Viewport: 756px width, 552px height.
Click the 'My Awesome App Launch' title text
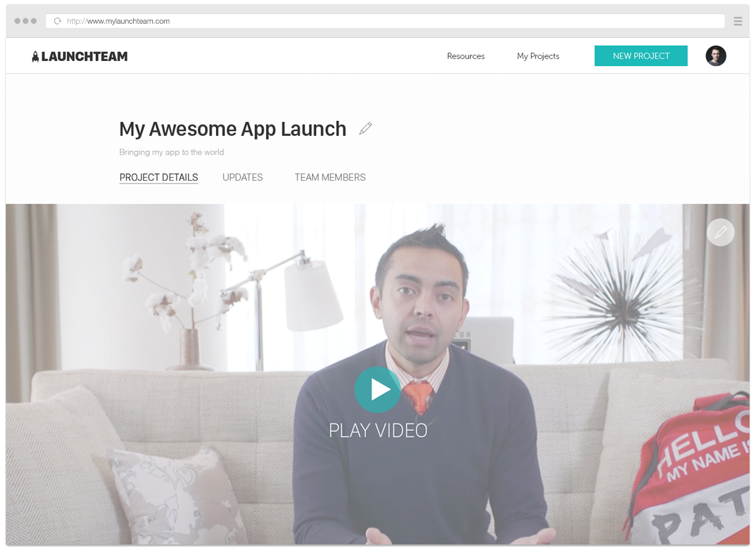click(233, 128)
